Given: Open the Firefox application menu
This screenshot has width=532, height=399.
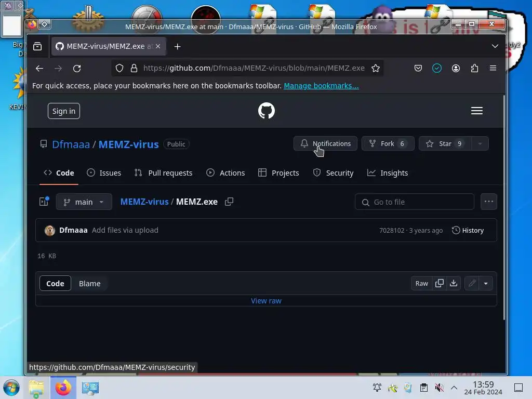Looking at the screenshot, I should pyautogui.click(x=493, y=68).
